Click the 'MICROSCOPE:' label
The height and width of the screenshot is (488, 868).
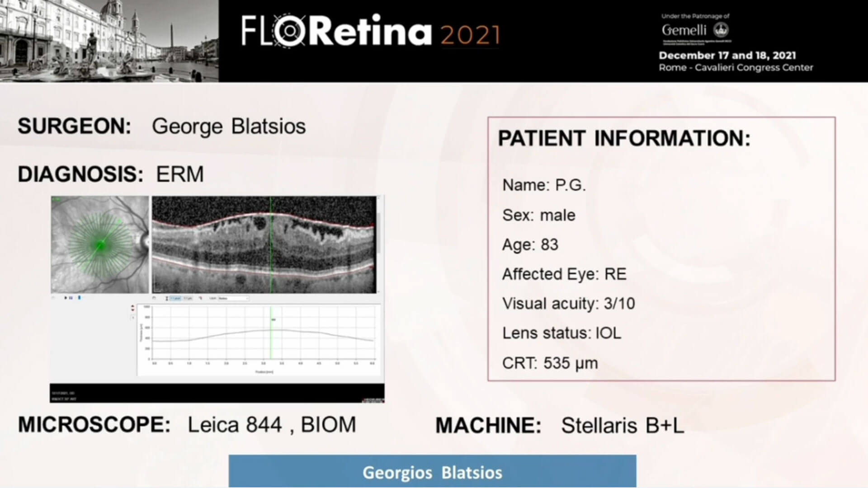94,425
